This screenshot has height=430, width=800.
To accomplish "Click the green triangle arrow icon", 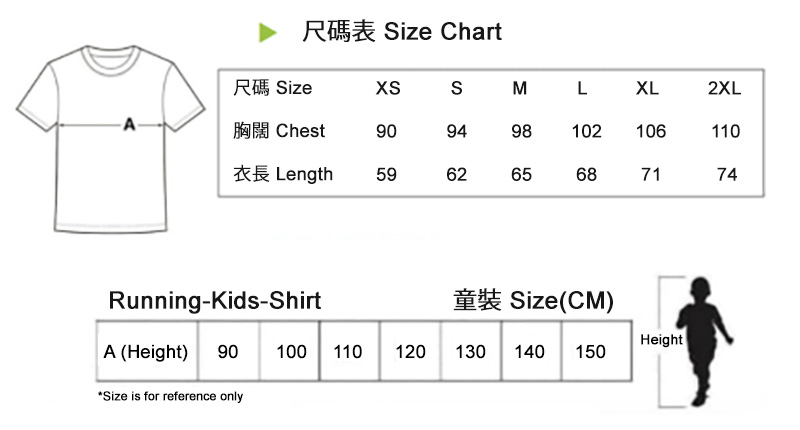I will tap(267, 33).
